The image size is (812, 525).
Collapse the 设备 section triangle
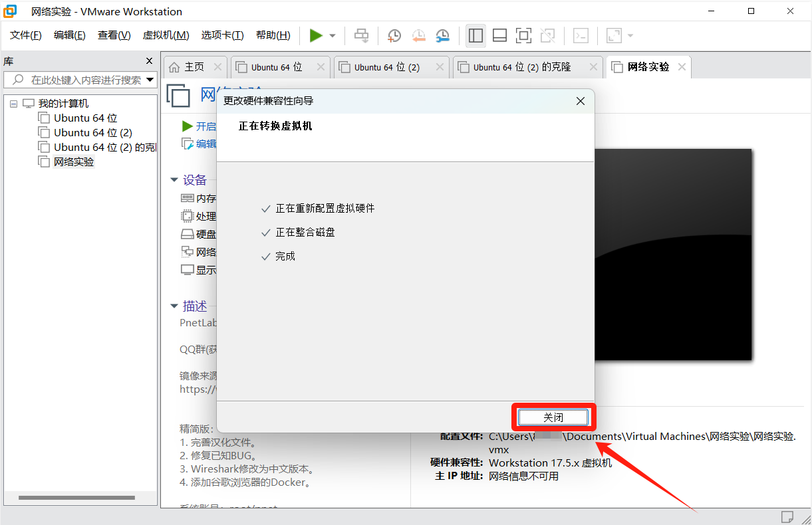[174, 180]
